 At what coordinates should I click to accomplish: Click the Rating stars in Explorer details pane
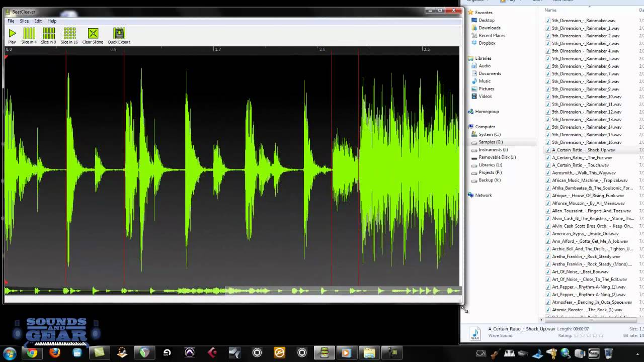click(588, 335)
